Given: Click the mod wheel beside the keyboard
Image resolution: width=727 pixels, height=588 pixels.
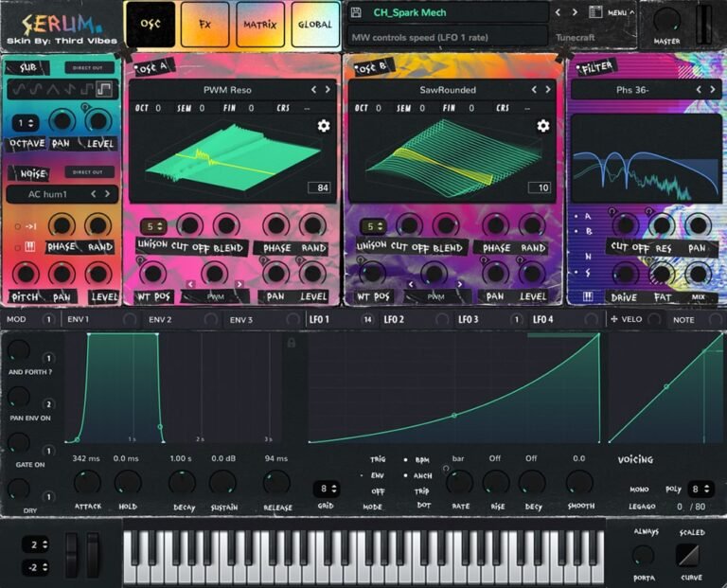Looking at the screenshot, I should click(x=93, y=555).
